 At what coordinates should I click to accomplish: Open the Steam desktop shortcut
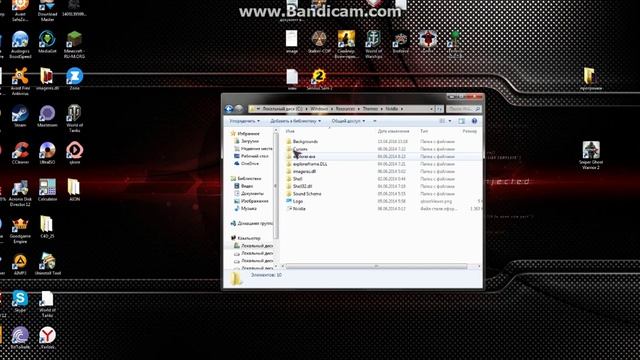coord(20,116)
